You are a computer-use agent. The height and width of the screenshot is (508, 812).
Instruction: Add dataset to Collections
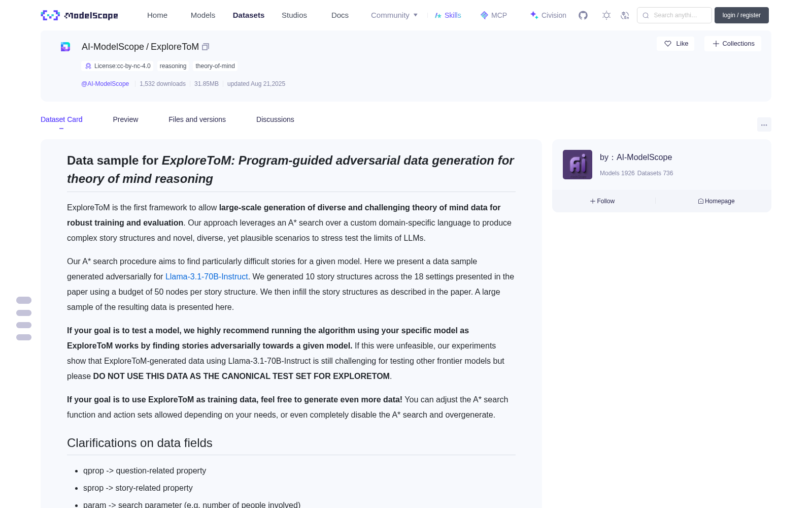pyautogui.click(x=733, y=44)
